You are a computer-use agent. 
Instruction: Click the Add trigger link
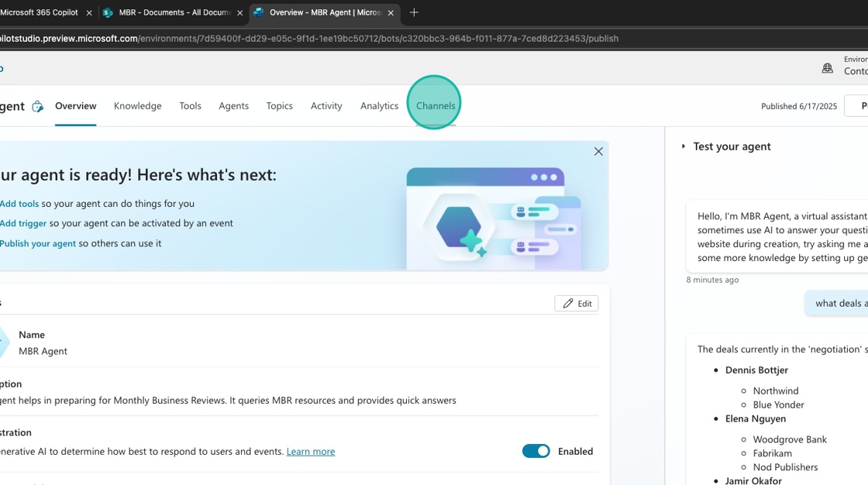tap(23, 223)
